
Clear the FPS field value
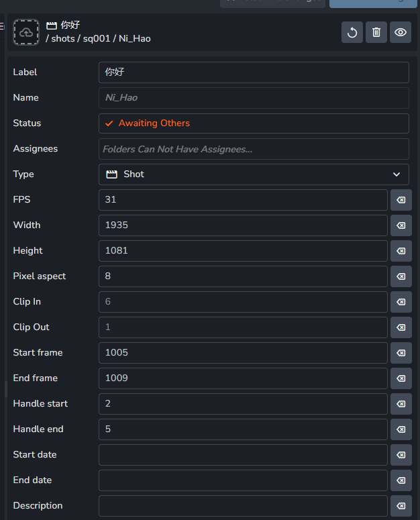coord(401,200)
